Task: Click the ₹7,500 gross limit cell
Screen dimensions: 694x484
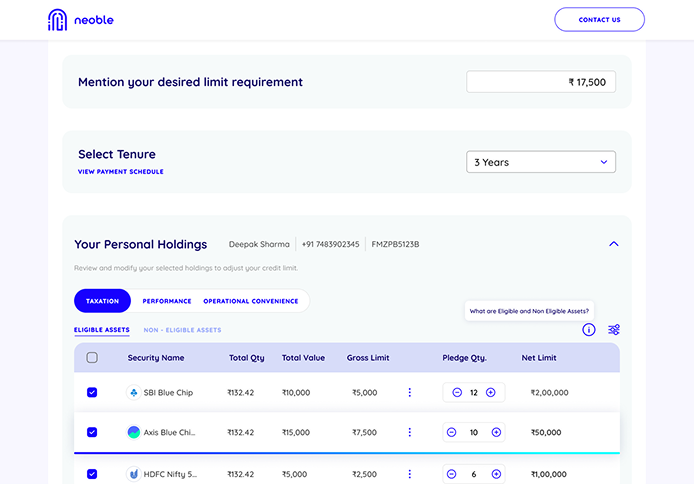Action: (x=364, y=432)
